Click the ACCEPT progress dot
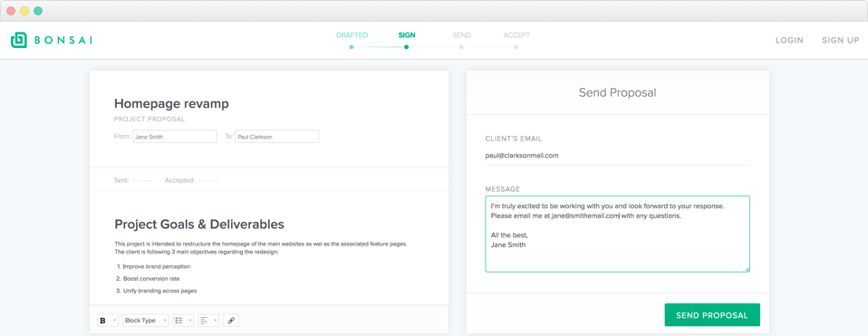 [x=516, y=47]
